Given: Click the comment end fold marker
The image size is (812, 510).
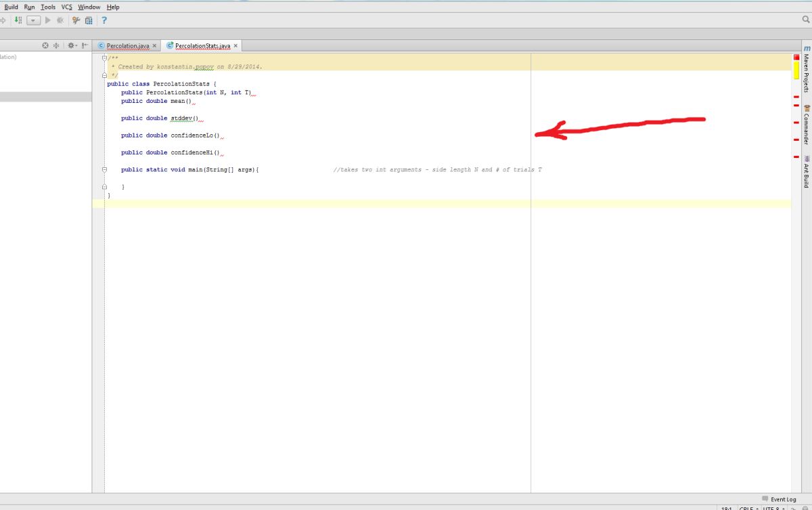Looking at the screenshot, I should coord(104,75).
